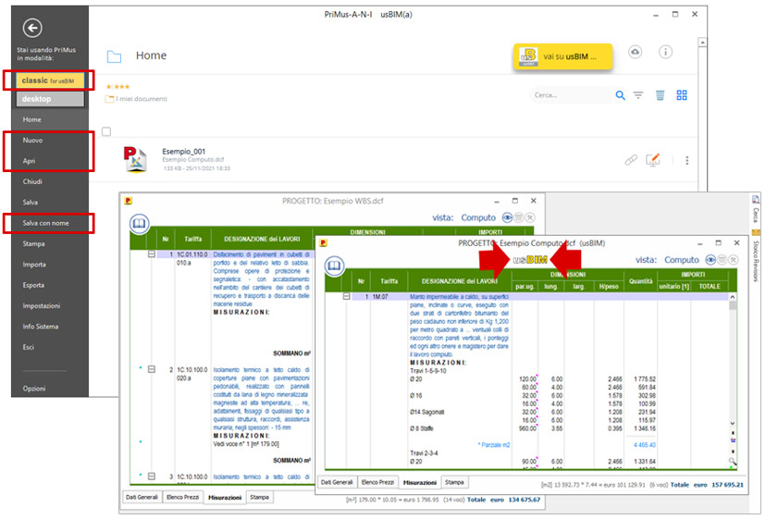Collapse item 3 in Esempio WBS window
Viewport: 778px width, 532px height.
coord(152,476)
